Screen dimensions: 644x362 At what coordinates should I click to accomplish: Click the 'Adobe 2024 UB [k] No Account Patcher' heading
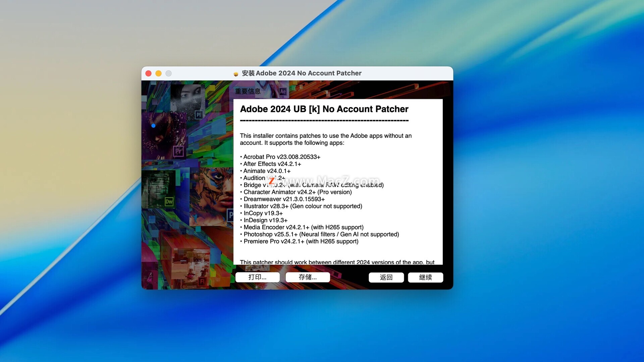324,109
